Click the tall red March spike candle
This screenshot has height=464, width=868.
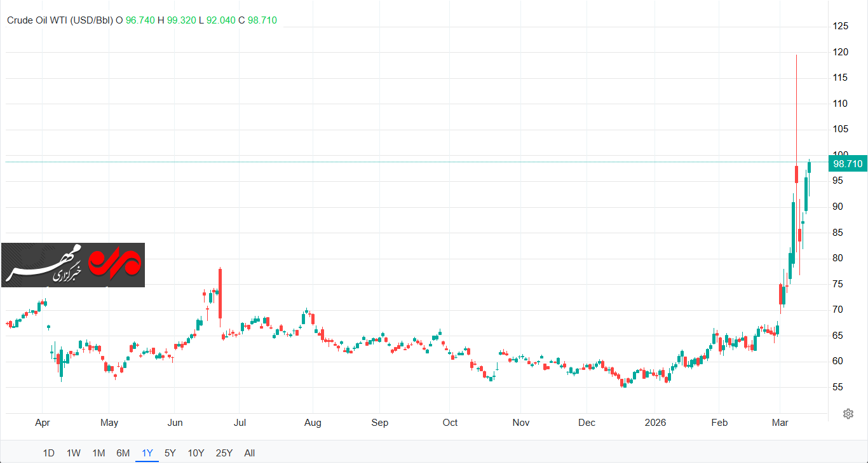click(796, 174)
